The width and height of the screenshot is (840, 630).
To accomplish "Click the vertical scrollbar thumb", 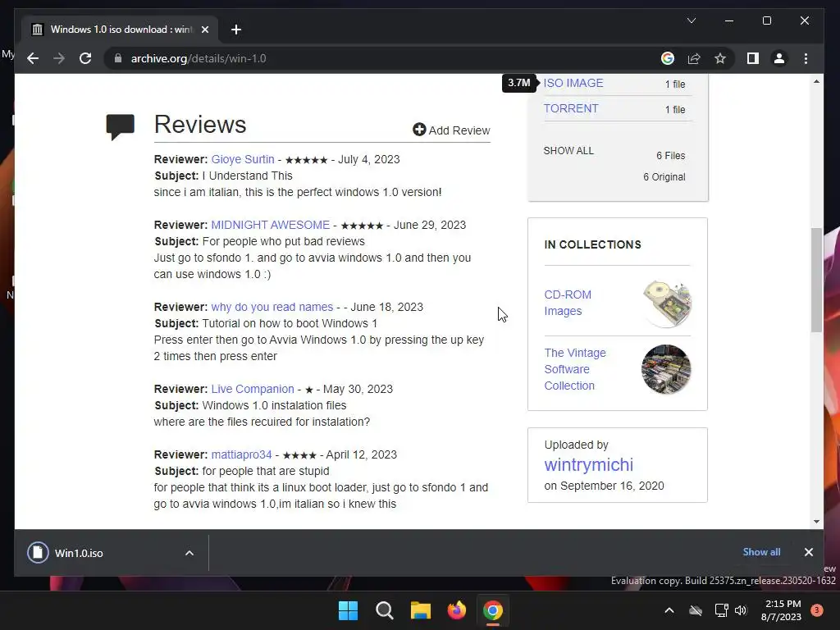I will [816, 281].
